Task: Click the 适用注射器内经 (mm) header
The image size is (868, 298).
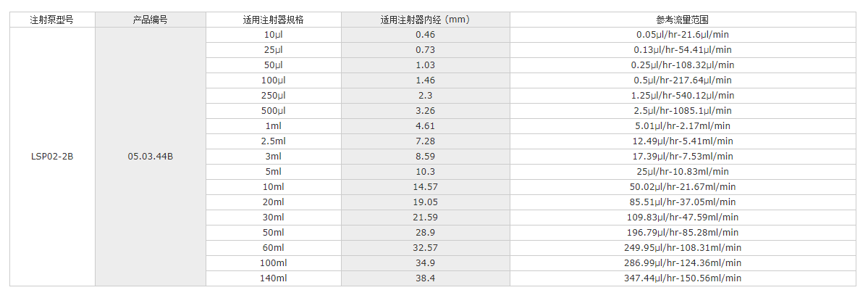Action: tap(425, 20)
